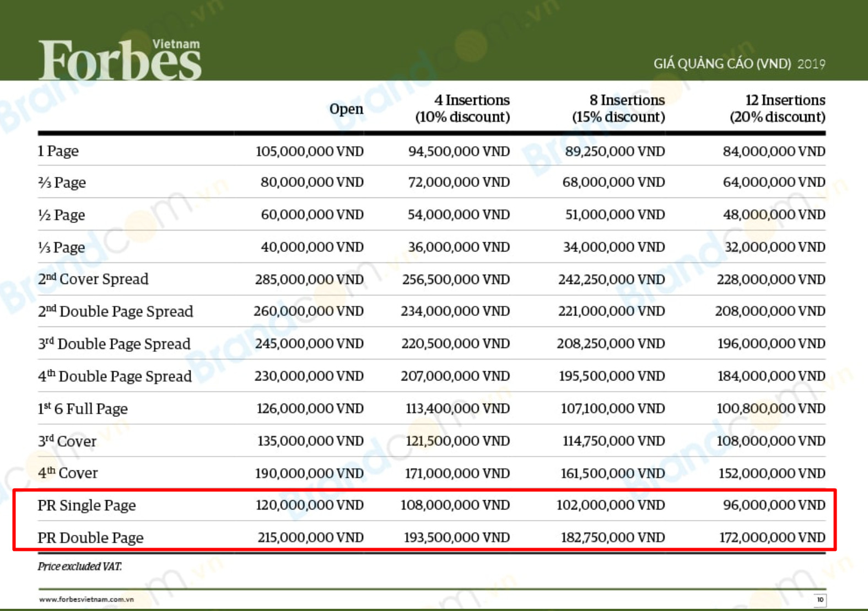This screenshot has height=611, width=868.
Task: Click the 48,000,000 VND cell
Action: click(774, 215)
